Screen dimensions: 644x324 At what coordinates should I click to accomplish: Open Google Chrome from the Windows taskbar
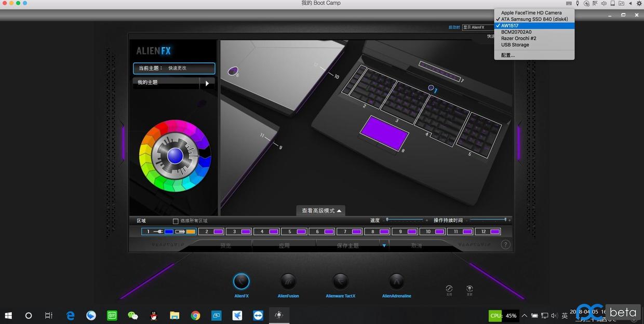click(195, 315)
